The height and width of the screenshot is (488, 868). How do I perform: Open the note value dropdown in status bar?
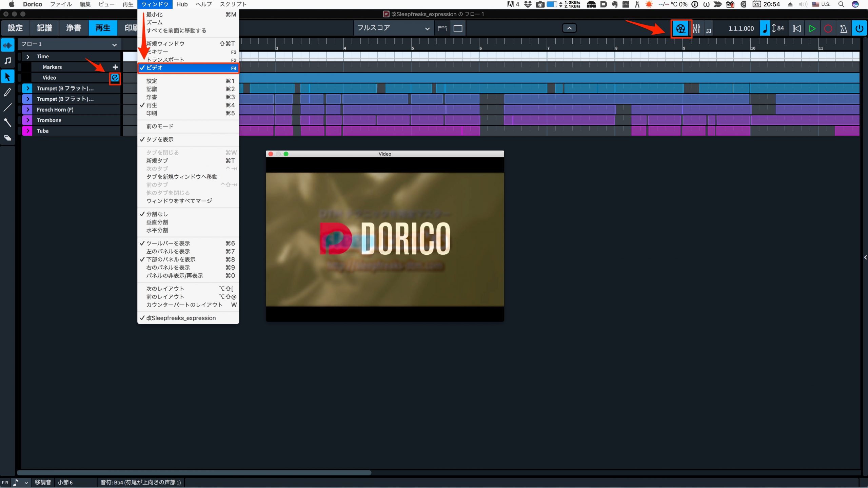click(x=26, y=483)
